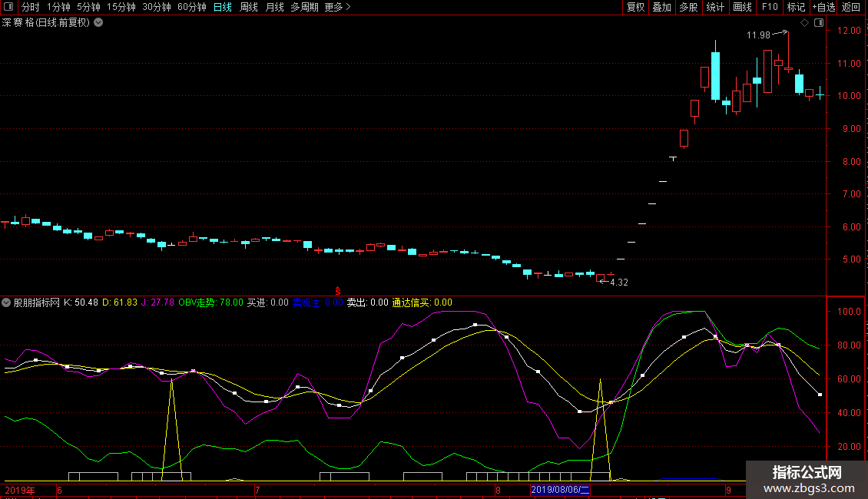Click the K: 50.48 indicator value
The image size is (868, 499).
(81, 302)
